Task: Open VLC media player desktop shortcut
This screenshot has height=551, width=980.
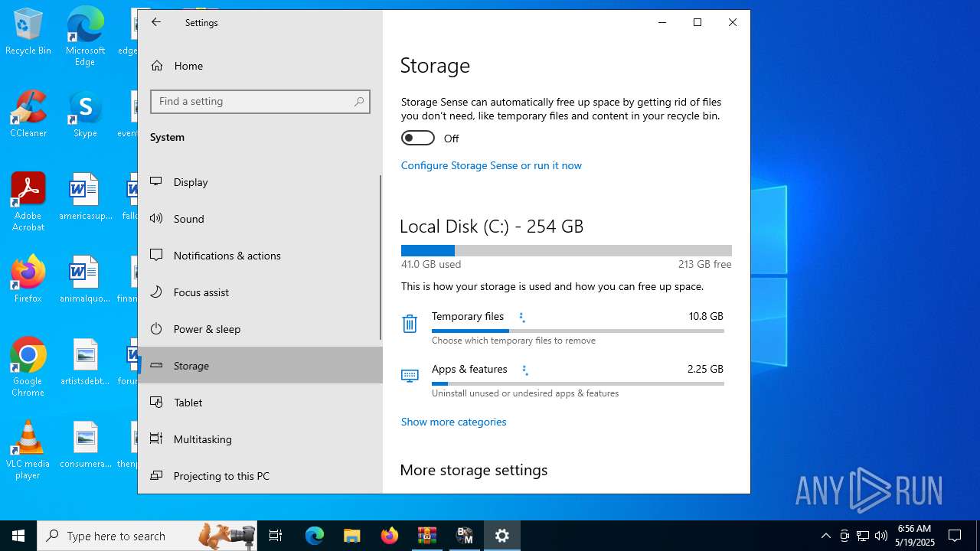Action: [28, 450]
